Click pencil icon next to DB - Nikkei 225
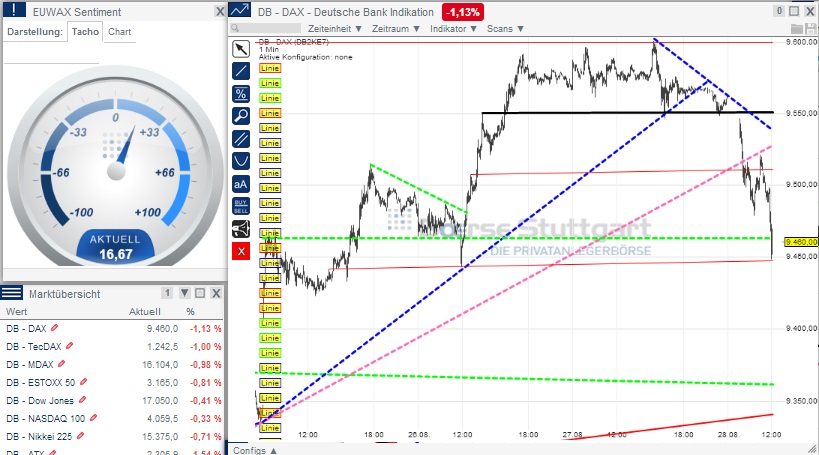Viewport: 819px width, 455px height. pos(80,435)
